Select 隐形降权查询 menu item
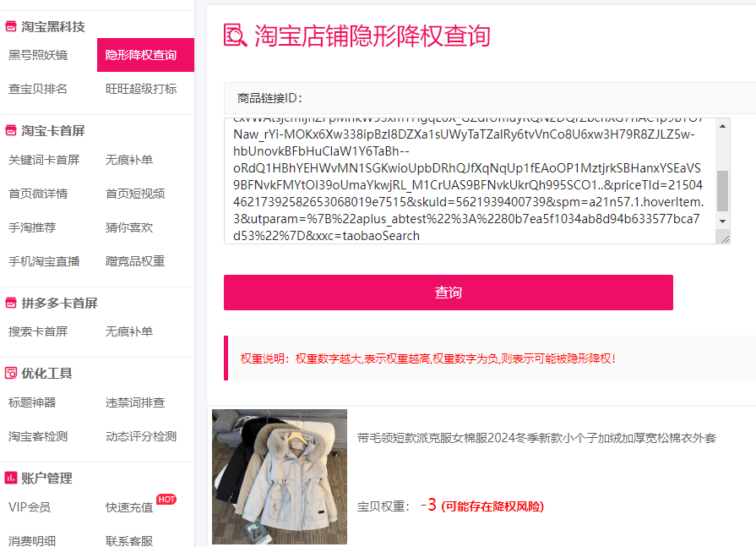 (145, 55)
